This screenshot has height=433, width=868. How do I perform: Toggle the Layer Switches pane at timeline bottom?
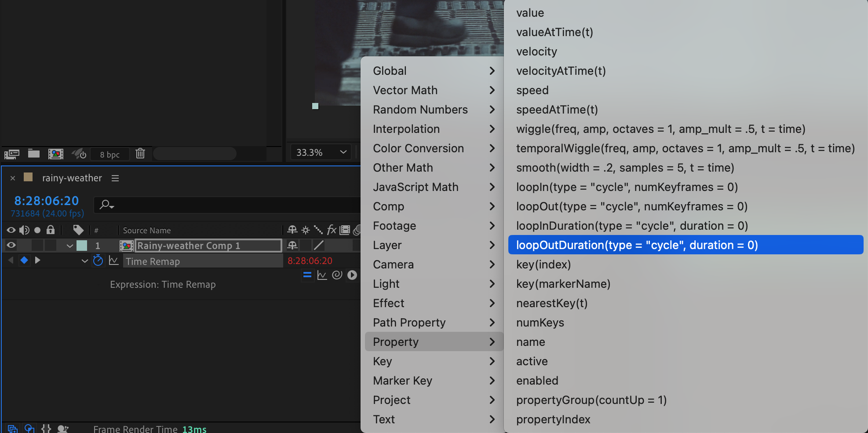[x=12, y=429]
